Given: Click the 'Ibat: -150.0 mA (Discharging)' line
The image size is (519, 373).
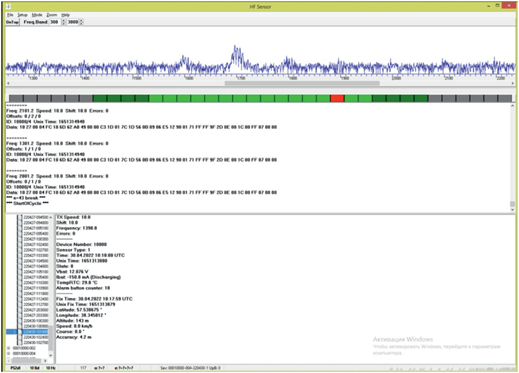Looking at the screenshot, I should (89, 277).
